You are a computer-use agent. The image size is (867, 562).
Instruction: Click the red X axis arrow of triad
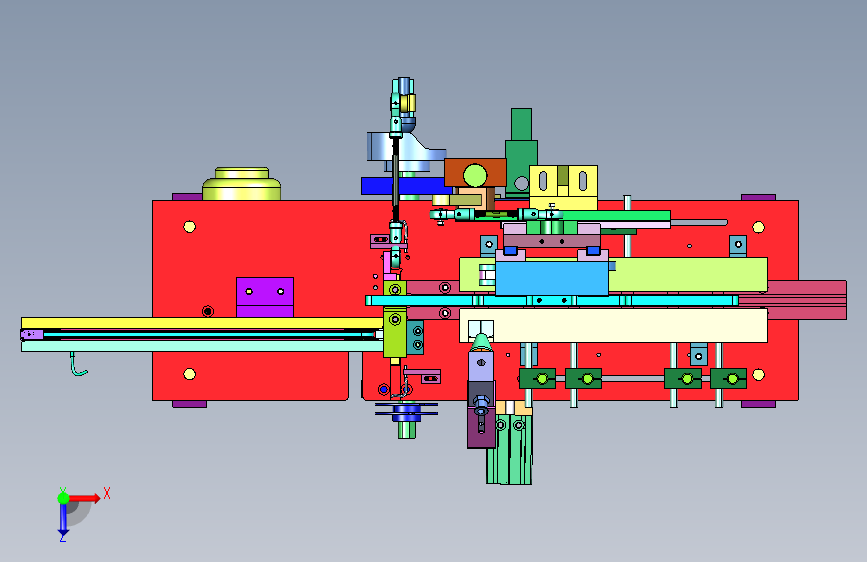pos(85,498)
